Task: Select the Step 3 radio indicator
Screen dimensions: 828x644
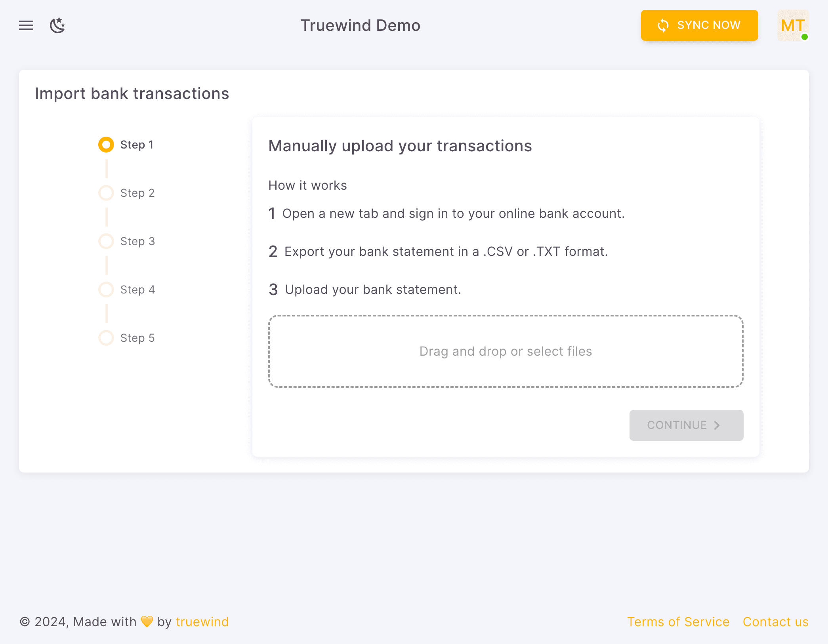Action: click(x=106, y=241)
